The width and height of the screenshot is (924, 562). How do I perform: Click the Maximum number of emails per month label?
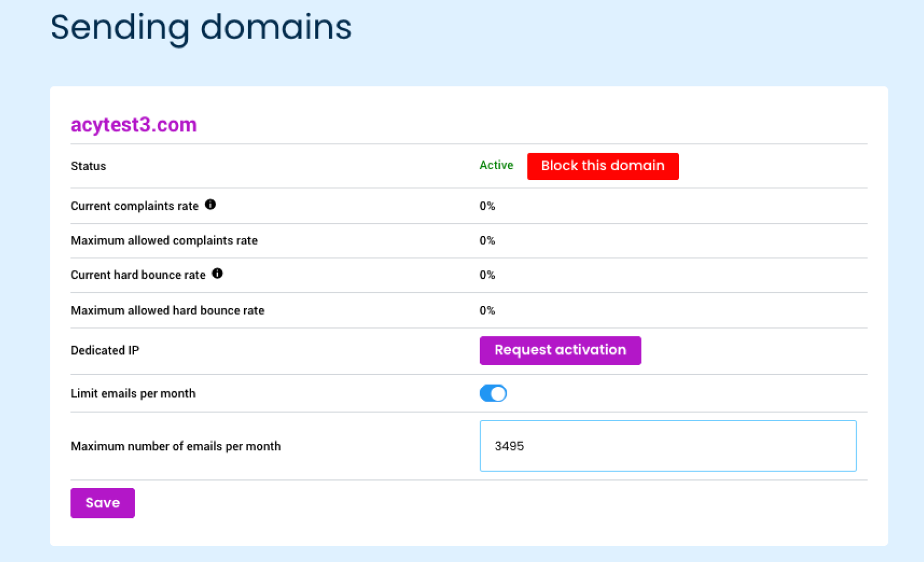click(x=175, y=447)
